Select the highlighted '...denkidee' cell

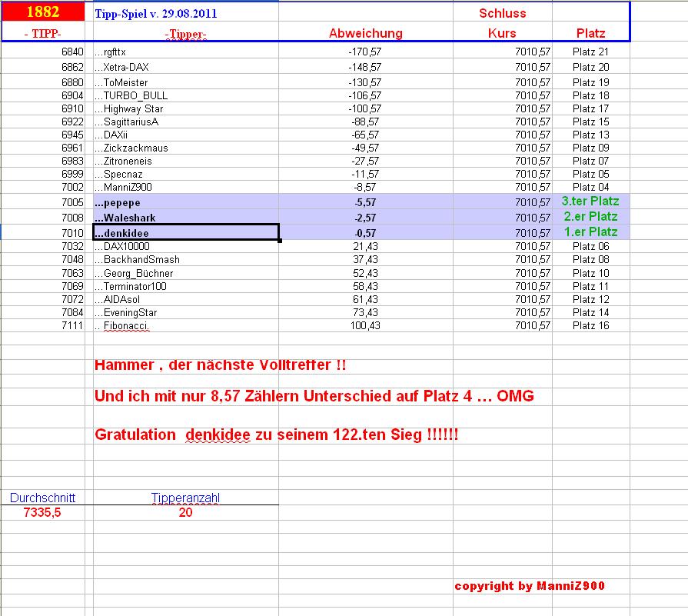(x=186, y=232)
